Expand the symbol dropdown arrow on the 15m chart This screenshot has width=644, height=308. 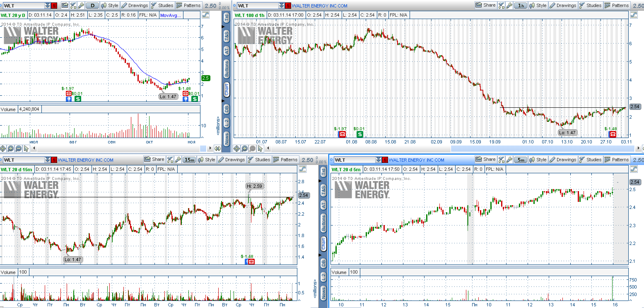tap(47, 160)
